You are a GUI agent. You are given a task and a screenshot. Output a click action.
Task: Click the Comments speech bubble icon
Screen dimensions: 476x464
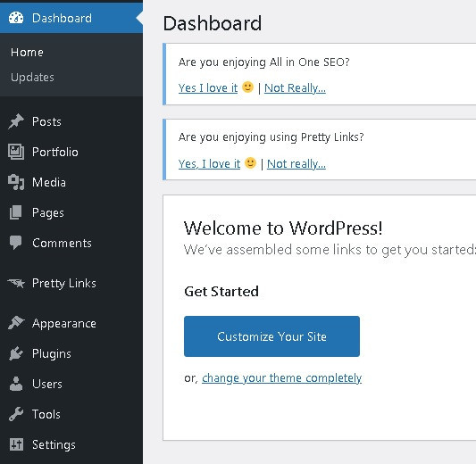coord(16,243)
